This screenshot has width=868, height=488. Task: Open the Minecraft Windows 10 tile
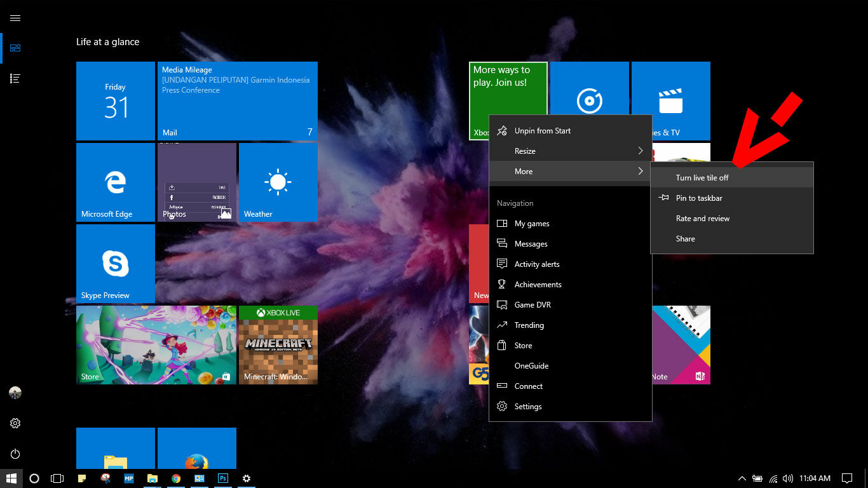[x=278, y=345]
